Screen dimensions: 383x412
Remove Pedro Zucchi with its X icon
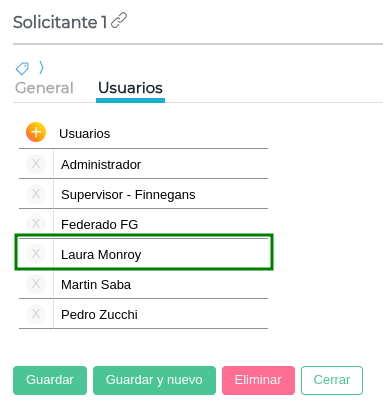coord(36,314)
